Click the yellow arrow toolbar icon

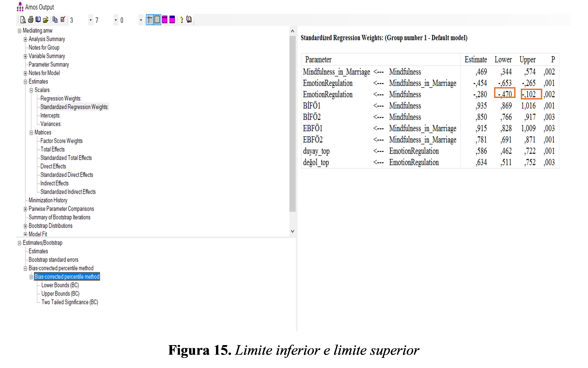coord(182,20)
